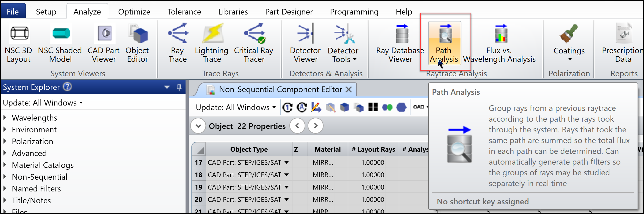Expand the Wavelengths tree node

coord(5,118)
